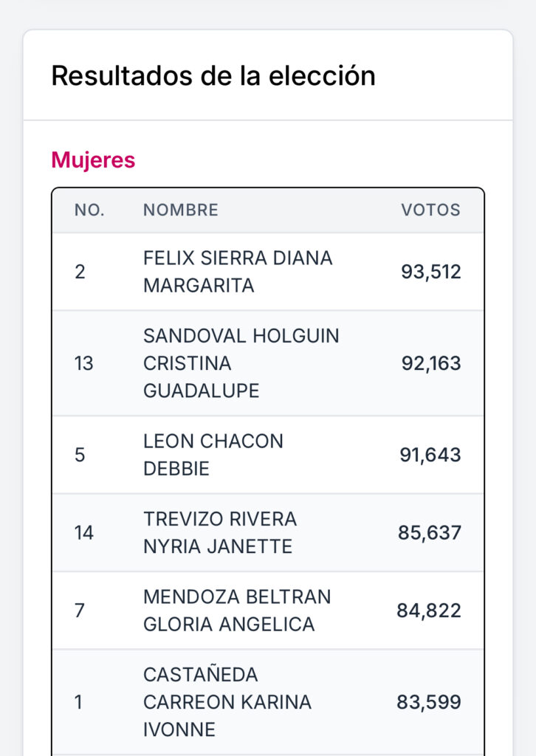Select the Mujeres section title

(x=93, y=160)
